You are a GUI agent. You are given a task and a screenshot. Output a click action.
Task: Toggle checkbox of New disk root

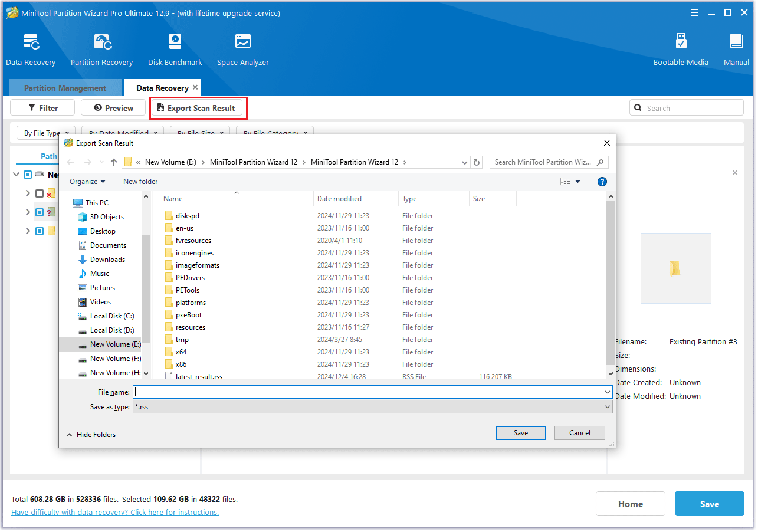[x=28, y=175]
